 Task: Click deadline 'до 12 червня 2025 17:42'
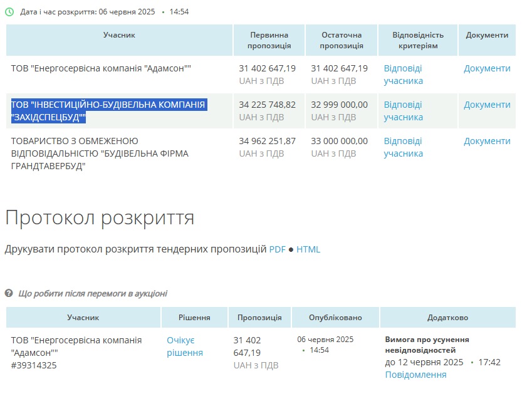coord(442,362)
